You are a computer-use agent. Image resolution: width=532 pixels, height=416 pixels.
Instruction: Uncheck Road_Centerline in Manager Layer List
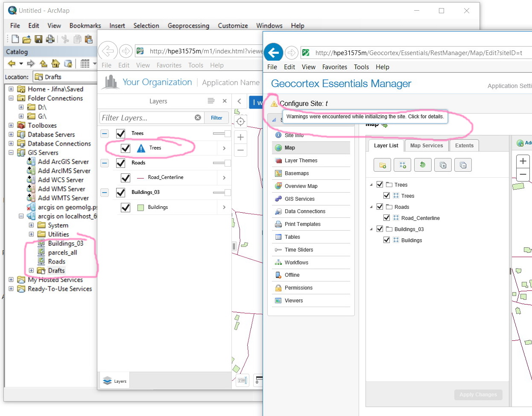(x=386, y=217)
